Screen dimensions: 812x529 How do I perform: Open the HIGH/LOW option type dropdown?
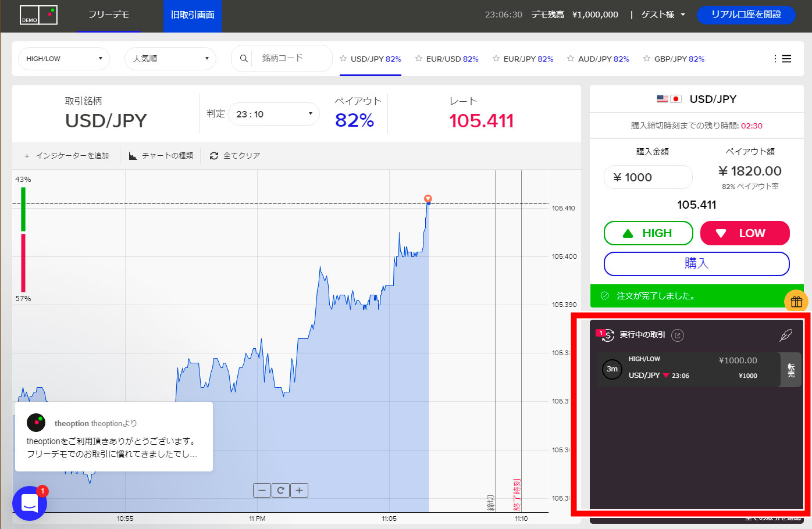point(64,59)
